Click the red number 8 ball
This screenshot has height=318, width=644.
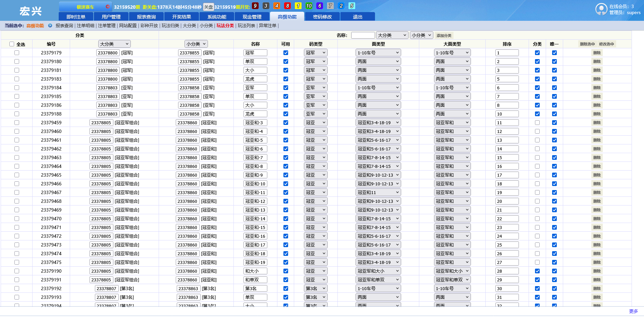tap(287, 6)
